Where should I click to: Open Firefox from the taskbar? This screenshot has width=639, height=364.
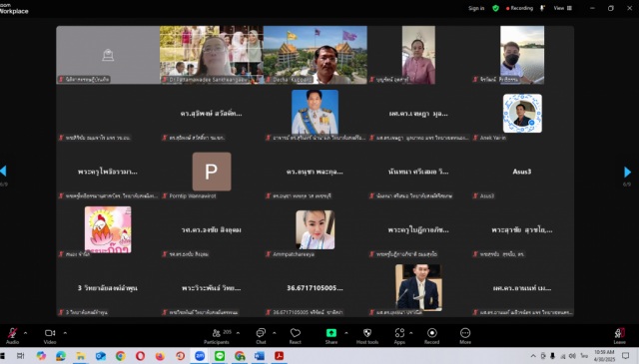160,356
